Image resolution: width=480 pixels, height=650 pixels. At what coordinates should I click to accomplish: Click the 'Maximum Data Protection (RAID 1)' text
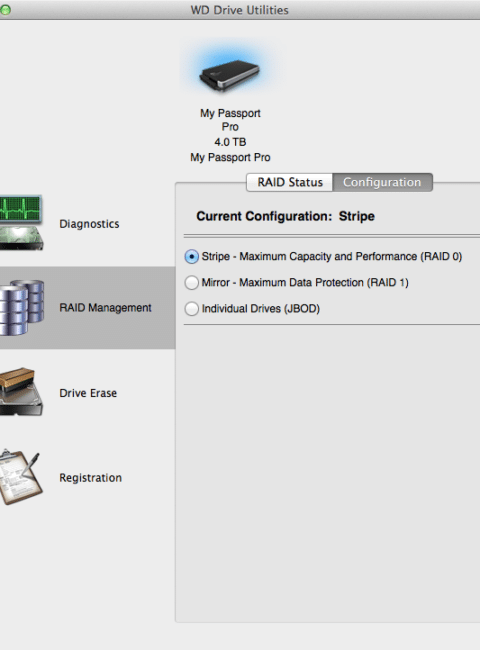pyautogui.click(x=324, y=283)
